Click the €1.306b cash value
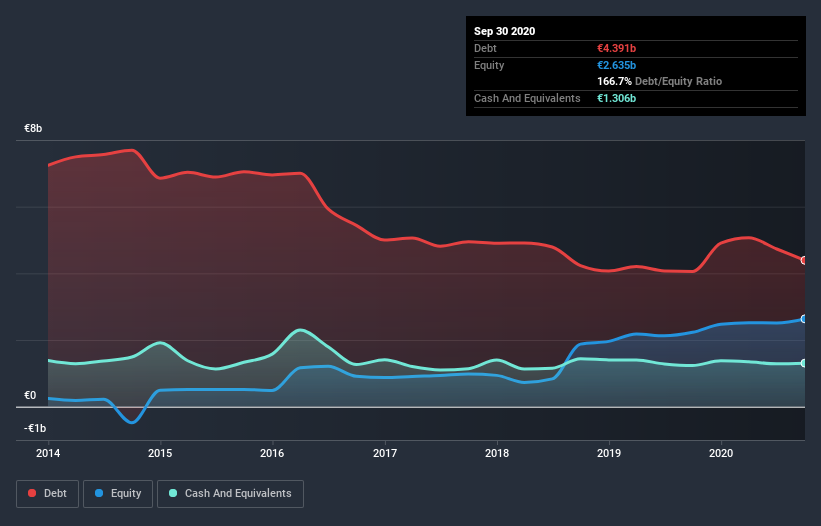Viewport: 821px width, 526px height. 617,98
